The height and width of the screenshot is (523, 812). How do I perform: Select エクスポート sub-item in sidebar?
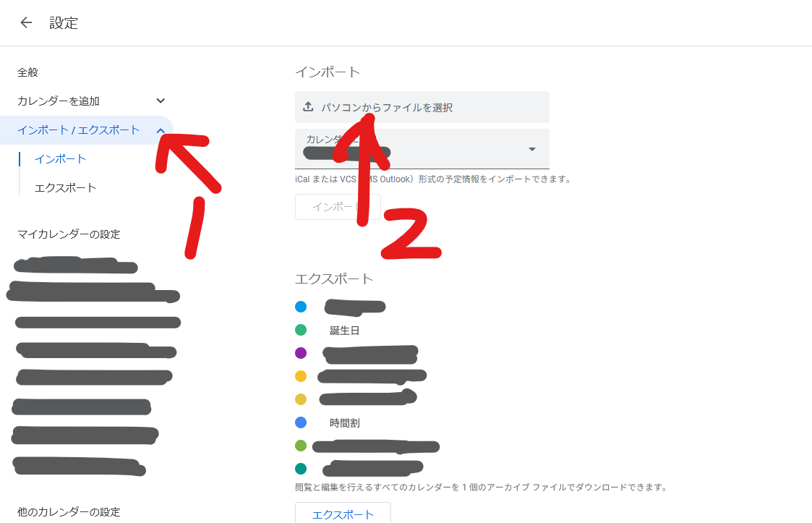point(65,187)
